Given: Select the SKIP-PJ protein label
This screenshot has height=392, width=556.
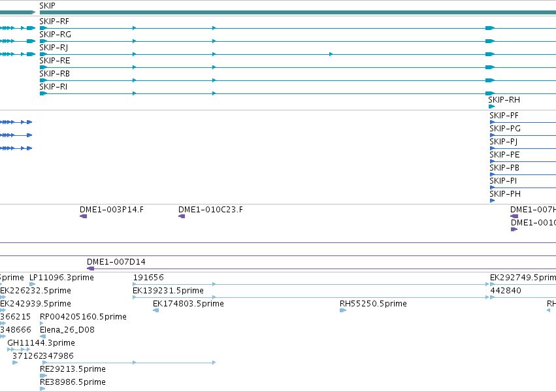Looking at the screenshot, I should [x=503, y=142].
